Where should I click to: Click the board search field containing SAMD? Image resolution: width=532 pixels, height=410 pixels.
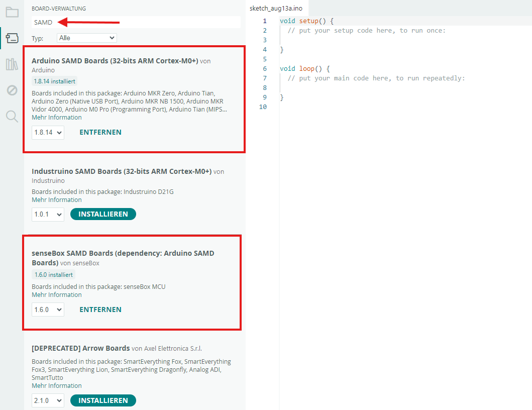coord(136,23)
